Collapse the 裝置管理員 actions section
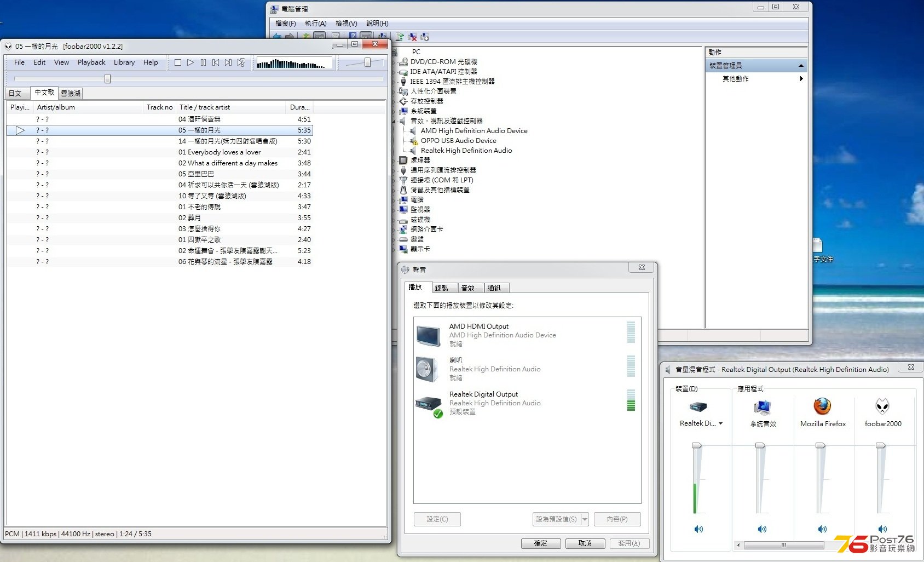This screenshot has width=924, height=562. pyautogui.click(x=801, y=66)
